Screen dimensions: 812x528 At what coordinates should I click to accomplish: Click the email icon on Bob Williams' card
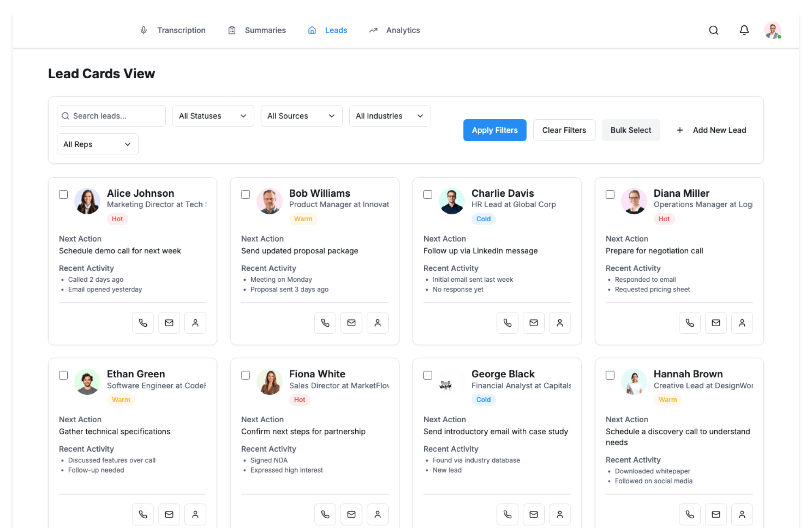(x=351, y=323)
